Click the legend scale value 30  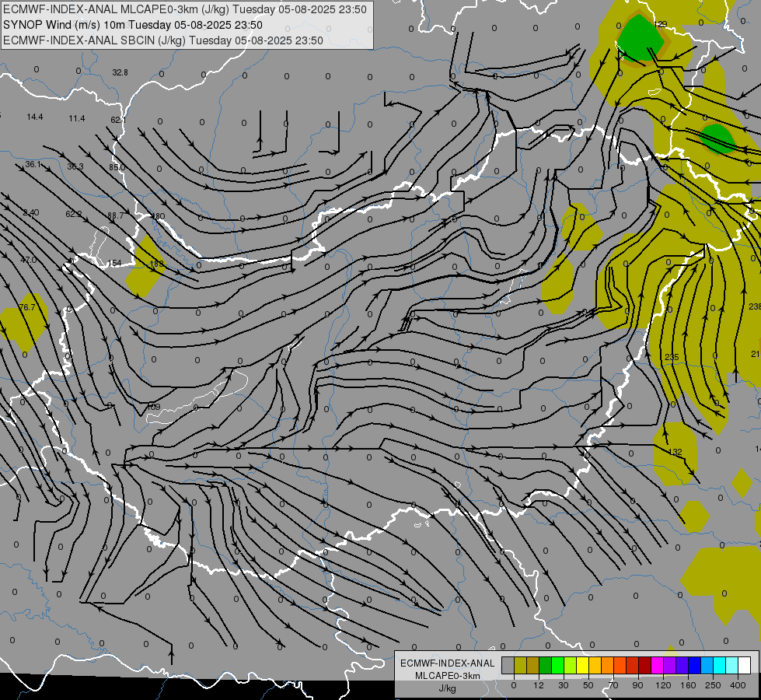[x=563, y=685]
